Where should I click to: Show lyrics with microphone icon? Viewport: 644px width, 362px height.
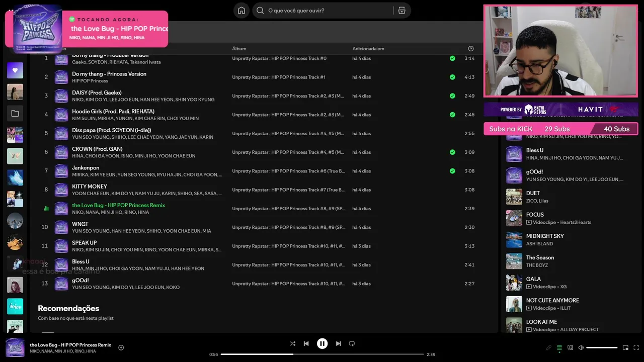[549, 347]
